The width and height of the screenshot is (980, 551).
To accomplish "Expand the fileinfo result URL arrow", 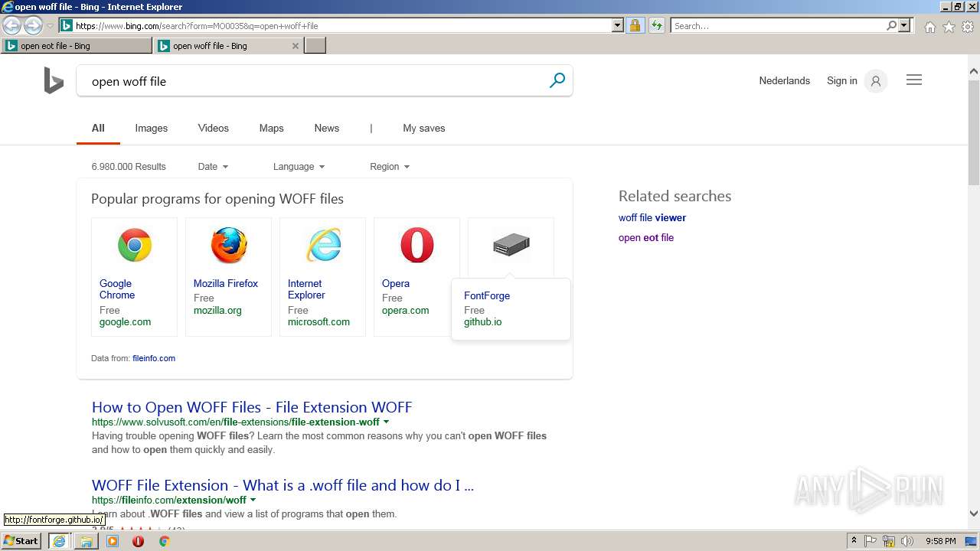I will click(253, 500).
